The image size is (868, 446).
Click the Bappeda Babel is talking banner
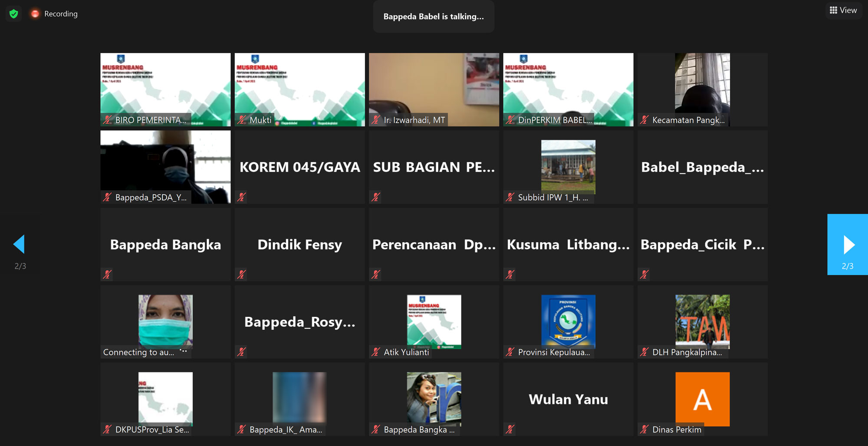pyautogui.click(x=434, y=17)
